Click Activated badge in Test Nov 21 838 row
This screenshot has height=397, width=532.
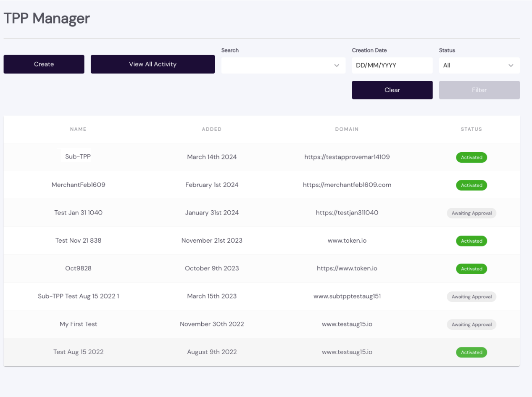471,241
